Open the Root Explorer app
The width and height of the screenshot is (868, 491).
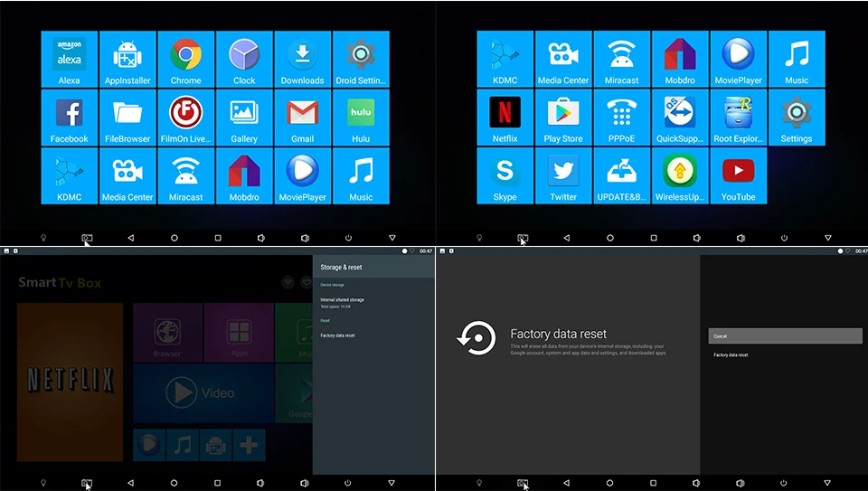point(738,118)
